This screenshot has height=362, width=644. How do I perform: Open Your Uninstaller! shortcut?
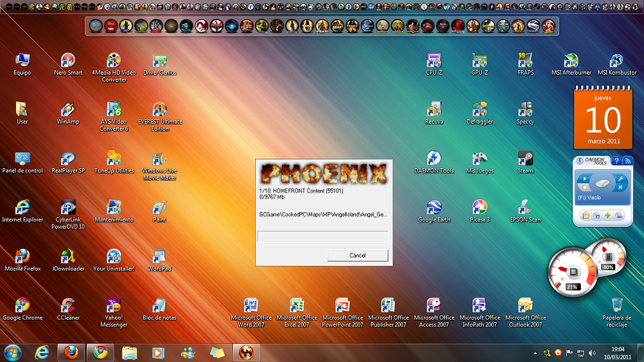click(x=114, y=260)
